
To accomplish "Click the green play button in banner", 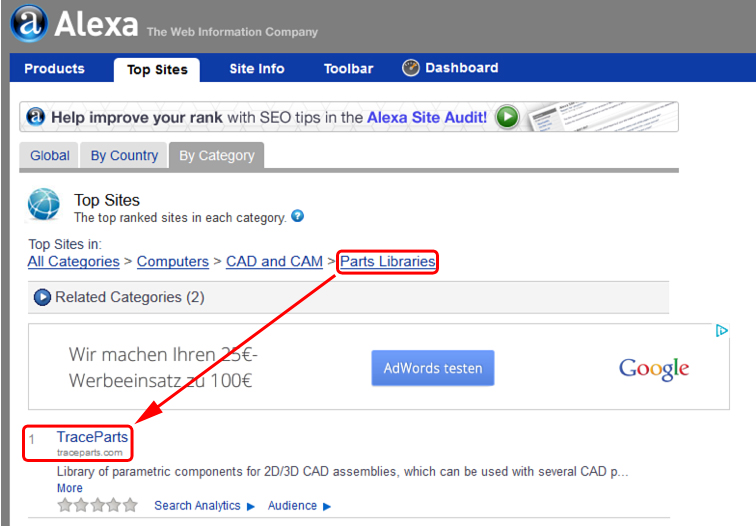I will [x=507, y=117].
